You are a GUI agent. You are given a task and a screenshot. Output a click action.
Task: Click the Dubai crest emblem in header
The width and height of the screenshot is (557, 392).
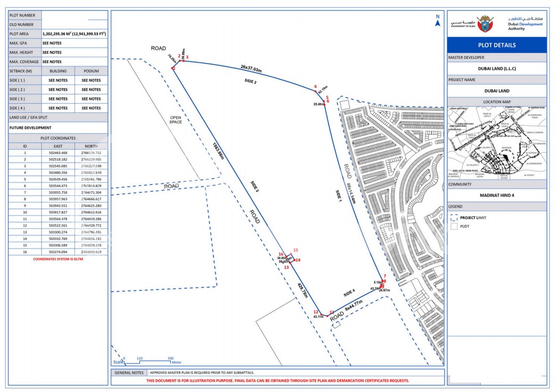[486, 23]
